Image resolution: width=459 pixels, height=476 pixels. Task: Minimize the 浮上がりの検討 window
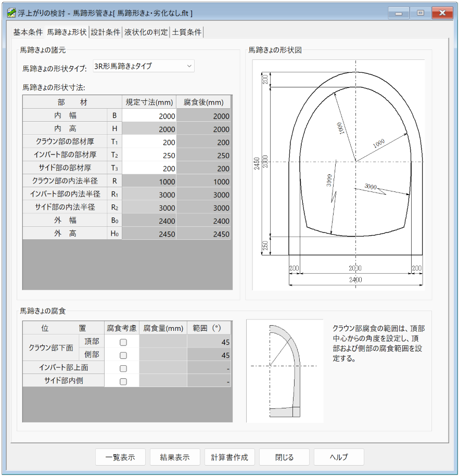(399, 13)
